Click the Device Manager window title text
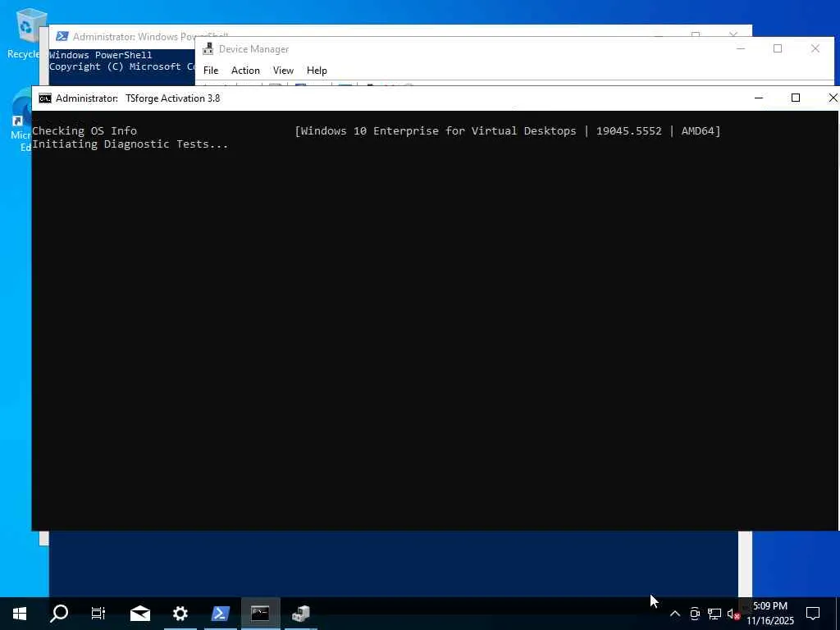The image size is (840, 630). click(254, 49)
